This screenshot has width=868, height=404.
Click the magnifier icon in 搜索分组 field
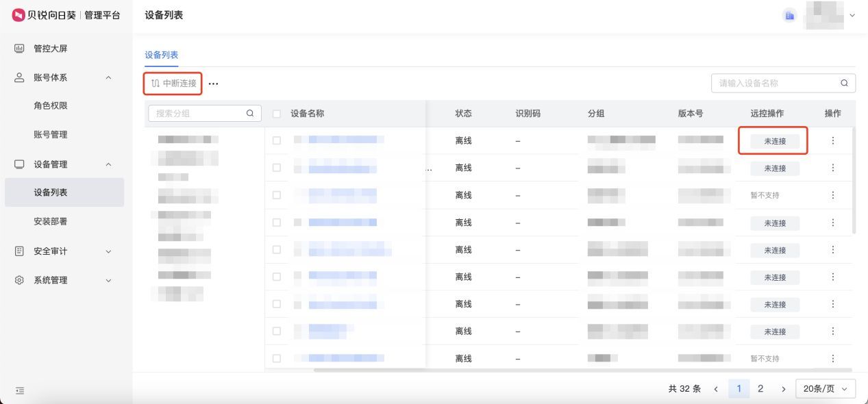(250, 113)
